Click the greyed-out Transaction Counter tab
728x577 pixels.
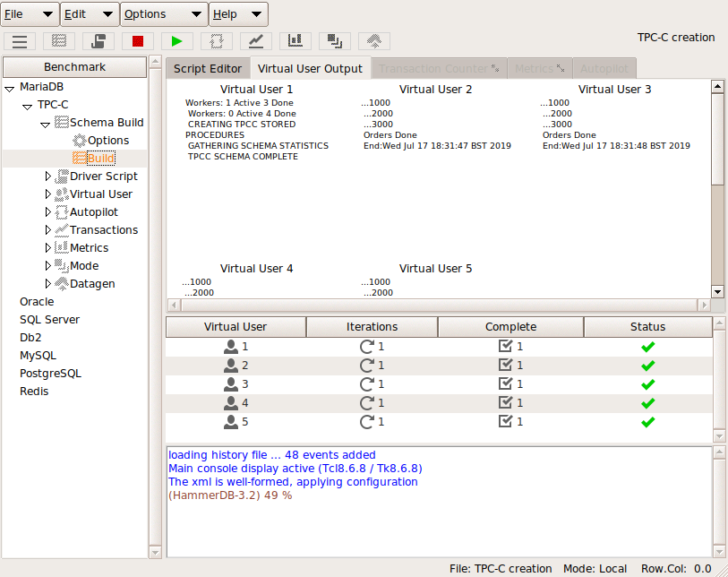[x=439, y=69]
